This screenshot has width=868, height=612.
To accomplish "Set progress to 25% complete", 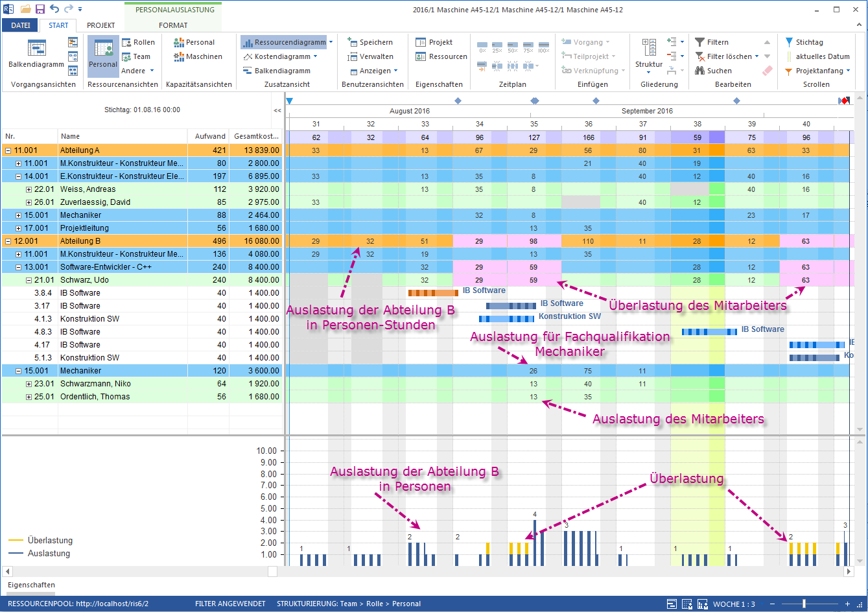I will 497,47.
